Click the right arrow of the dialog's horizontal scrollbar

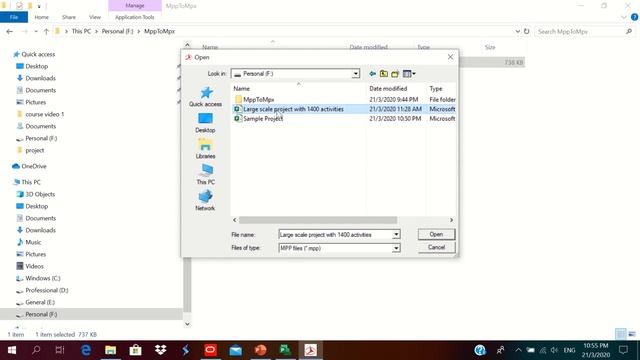pyautogui.click(x=451, y=220)
